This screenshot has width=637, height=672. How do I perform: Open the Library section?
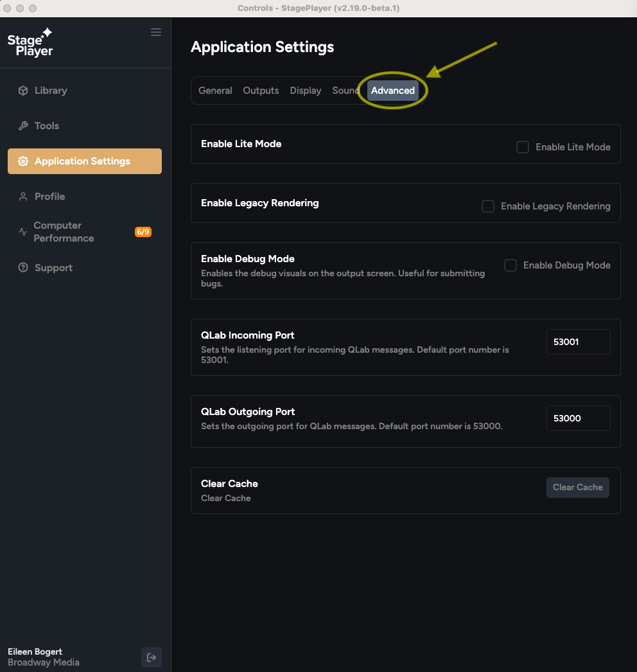click(85, 91)
